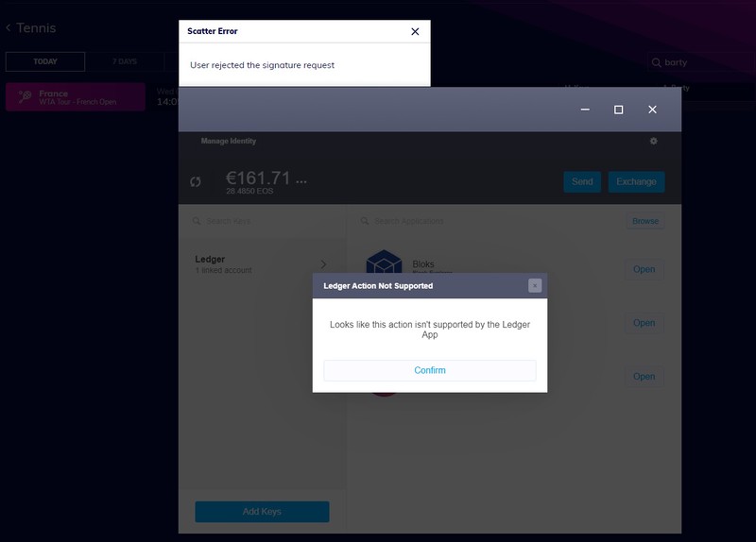Click the third app's Open button
Image resolution: width=756 pixels, height=542 pixels.
[644, 376]
